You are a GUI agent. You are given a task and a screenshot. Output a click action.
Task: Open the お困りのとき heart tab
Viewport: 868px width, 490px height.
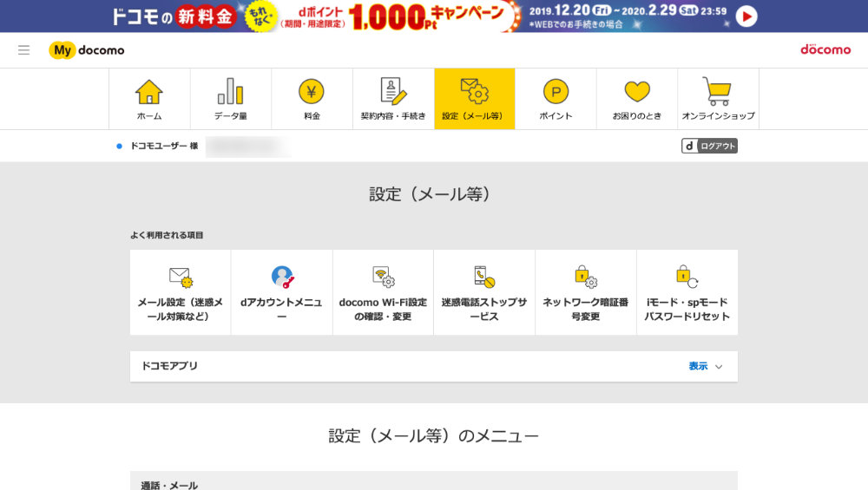pyautogui.click(x=637, y=99)
